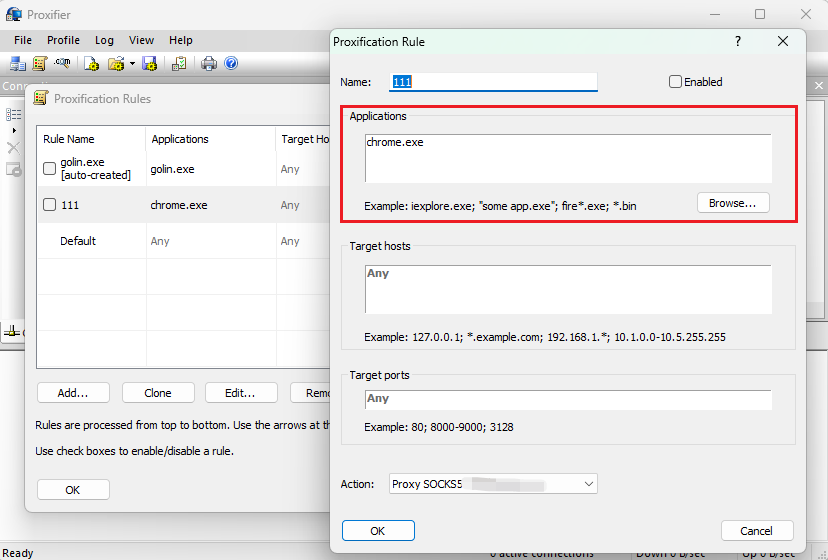Toggle checkbox for golin.exe [auto-created] rule
The width and height of the screenshot is (828, 560).
coord(49,169)
